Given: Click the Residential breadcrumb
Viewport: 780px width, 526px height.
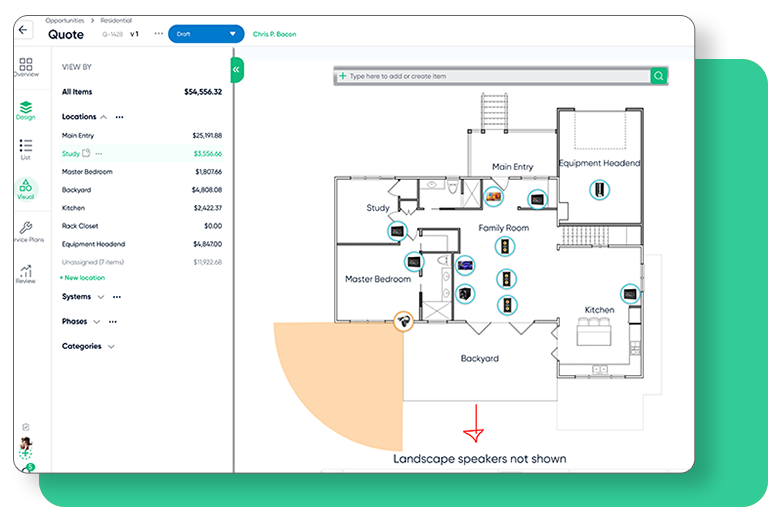Looking at the screenshot, I should click(x=116, y=20).
